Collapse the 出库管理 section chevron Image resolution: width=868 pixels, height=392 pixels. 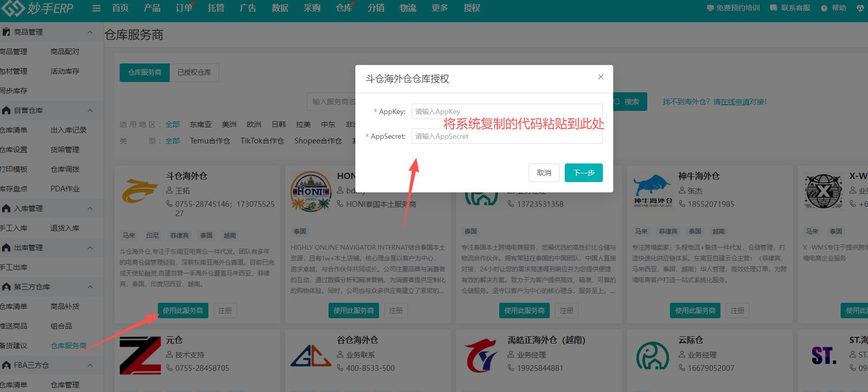pos(90,248)
